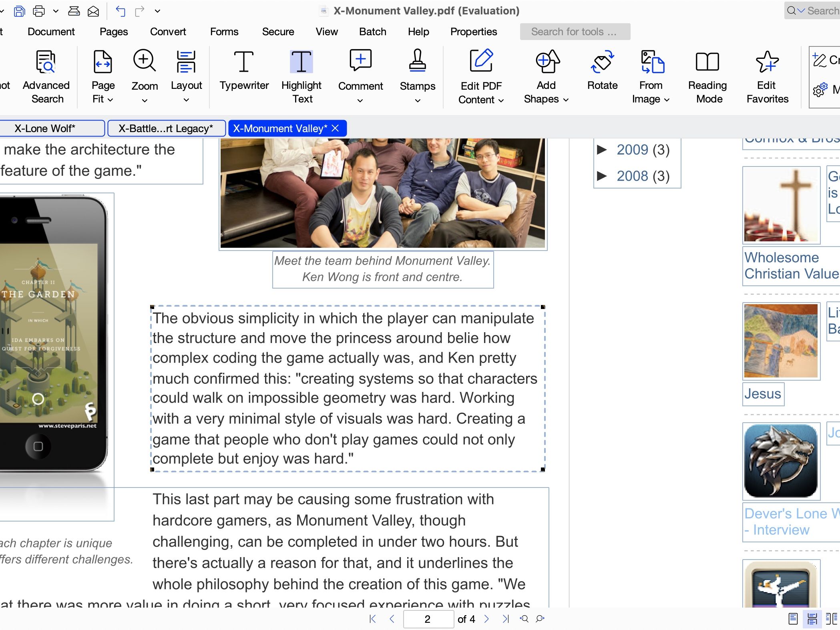The image size is (840, 630).
Task: Open the Forms menu
Action: pos(224,32)
